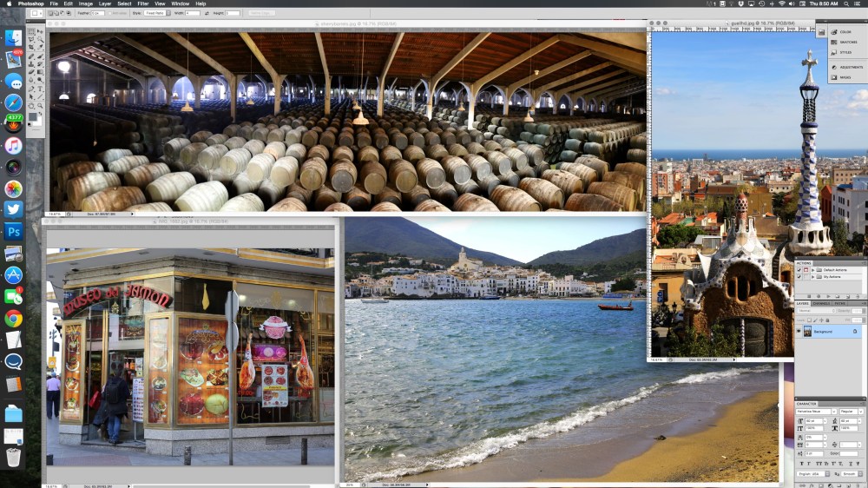Select the Hand tool
Screen dimensions: 868x488
(31, 105)
